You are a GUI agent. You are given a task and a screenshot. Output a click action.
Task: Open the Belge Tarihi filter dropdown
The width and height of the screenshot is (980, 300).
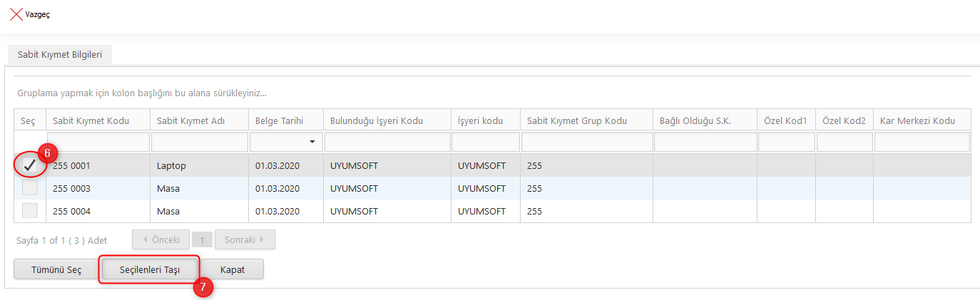(x=312, y=142)
